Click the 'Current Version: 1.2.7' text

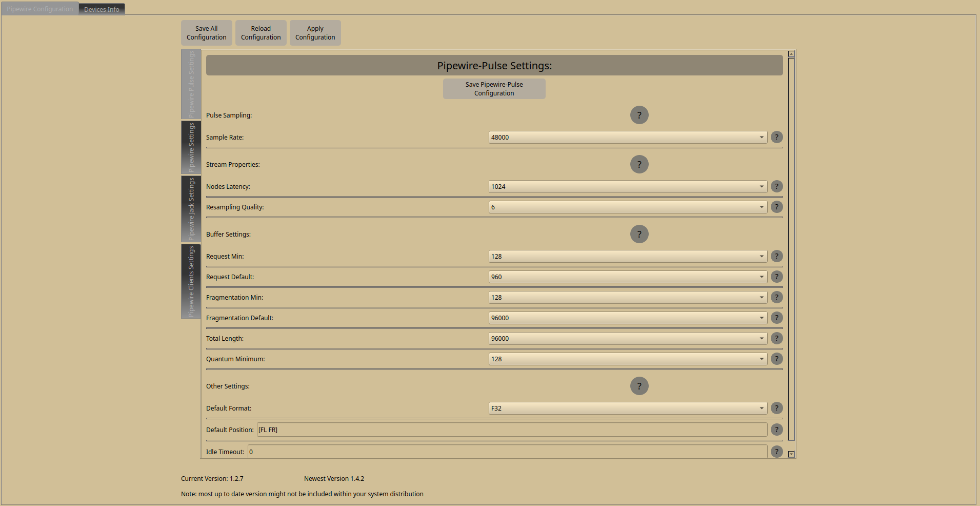[x=212, y=478]
